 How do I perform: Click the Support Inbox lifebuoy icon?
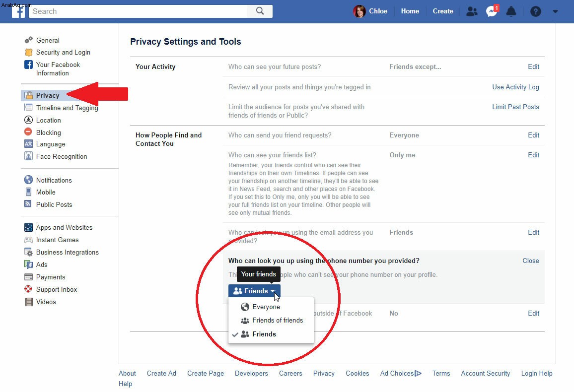[x=28, y=289]
